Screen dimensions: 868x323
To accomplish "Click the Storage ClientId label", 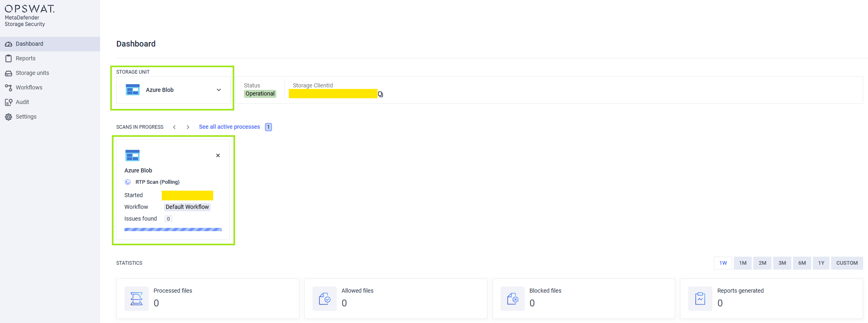I will (x=313, y=85).
